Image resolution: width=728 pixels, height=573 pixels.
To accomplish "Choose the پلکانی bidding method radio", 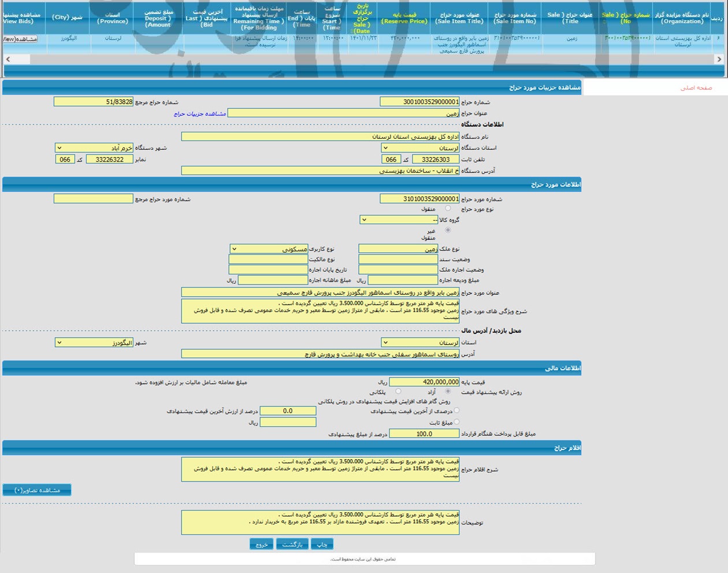I will pyautogui.click(x=398, y=391).
